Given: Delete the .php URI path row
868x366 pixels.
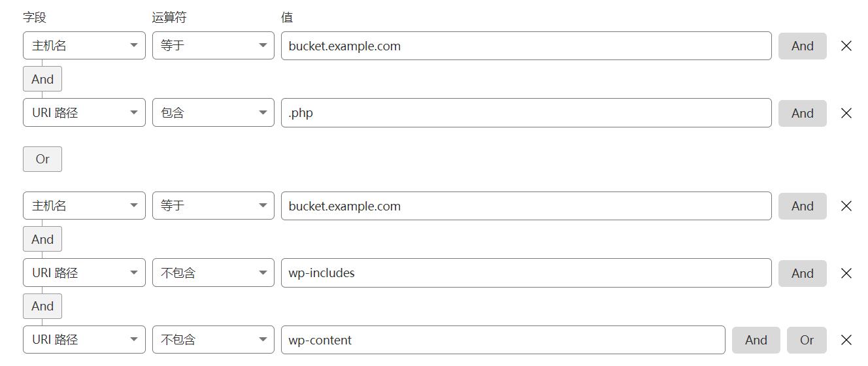Looking at the screenshot, I should coord(846,113).
